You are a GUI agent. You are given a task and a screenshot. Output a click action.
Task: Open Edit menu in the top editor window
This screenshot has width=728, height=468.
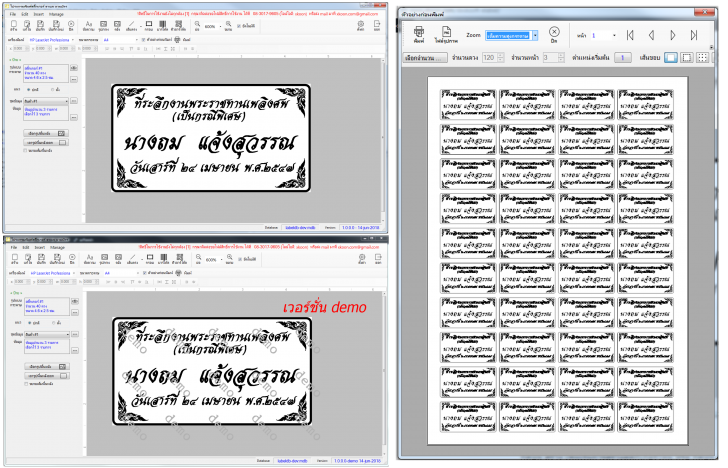coord(26,14)
